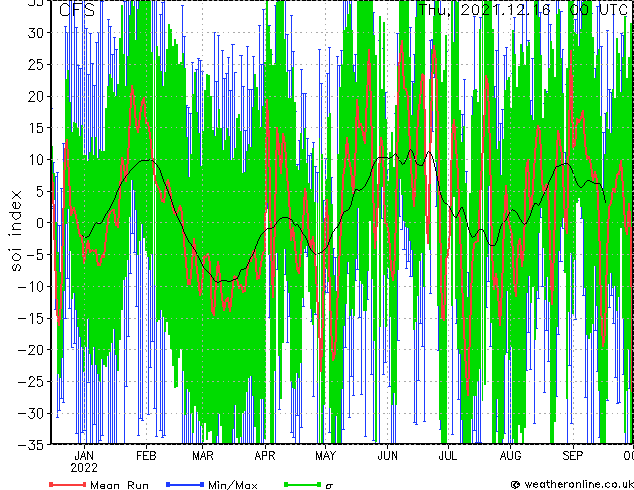634x490 pixels.
Task: Click the -20 y-axis tick label
Action: (x=31, y=350)
